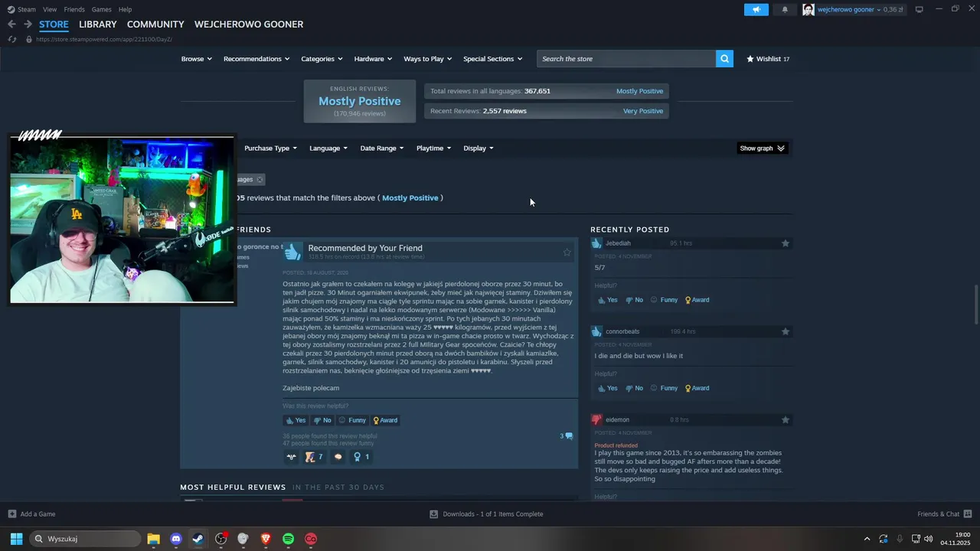
Task: Vote No on Jebediah's review
Action: click(x=634, y=300)
